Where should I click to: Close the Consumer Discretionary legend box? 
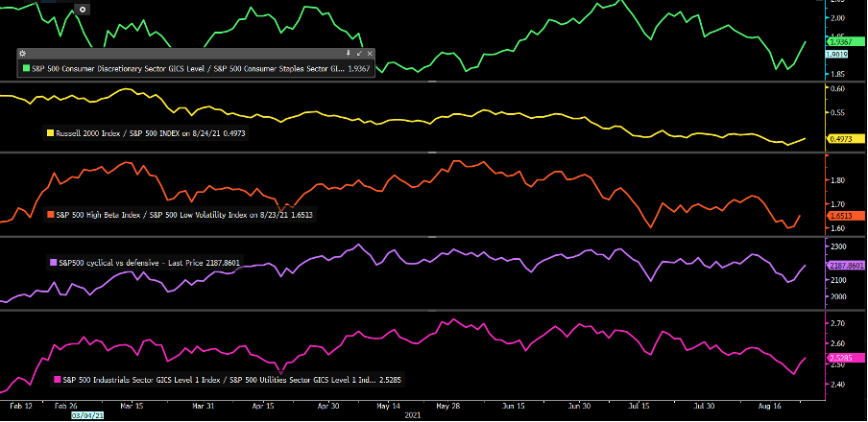[370, 54]
